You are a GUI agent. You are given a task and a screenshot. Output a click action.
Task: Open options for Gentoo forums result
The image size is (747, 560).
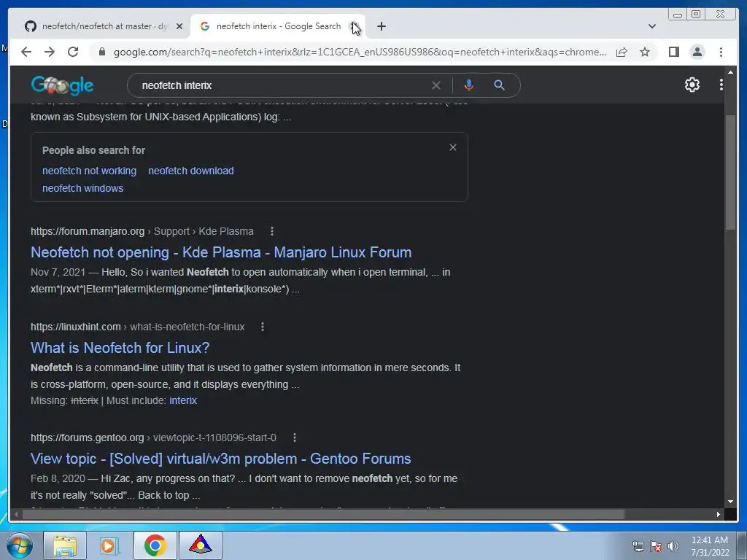[295, 437]
